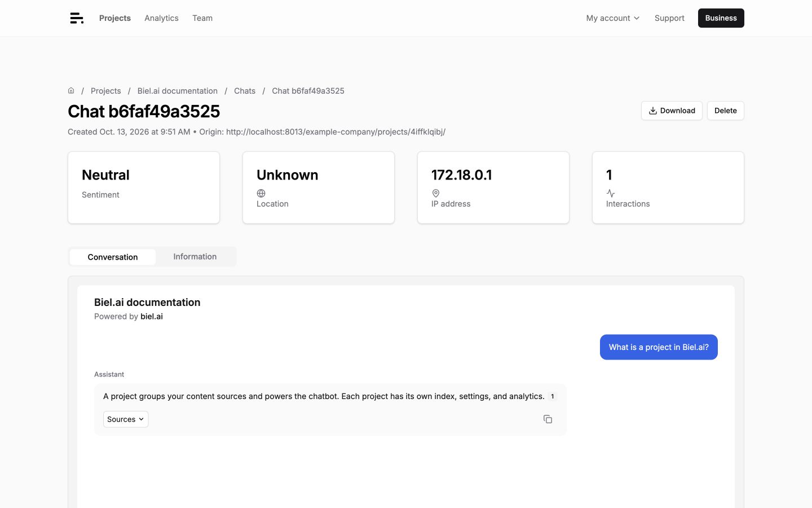Screen dimensions: 812x508
Task: Click Biel.ai documentation breadcrumb link
Action: 178,91
